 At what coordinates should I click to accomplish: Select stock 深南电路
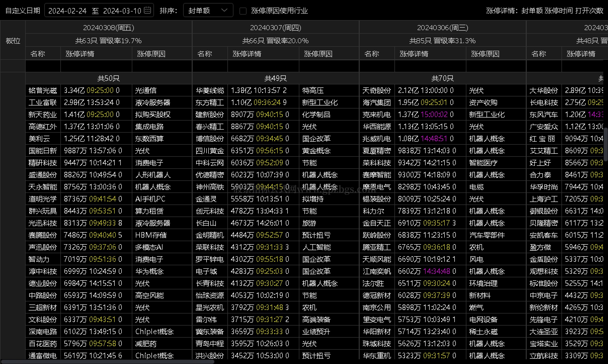tap(43, 331)
